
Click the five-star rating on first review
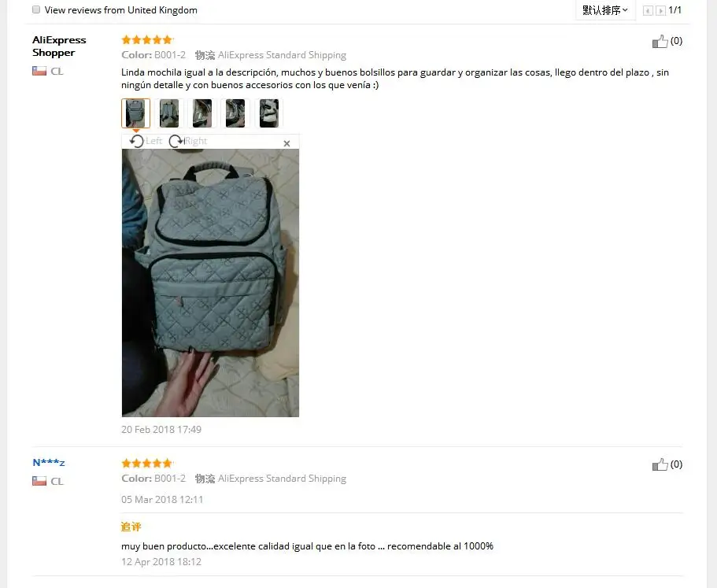point(147,40)
